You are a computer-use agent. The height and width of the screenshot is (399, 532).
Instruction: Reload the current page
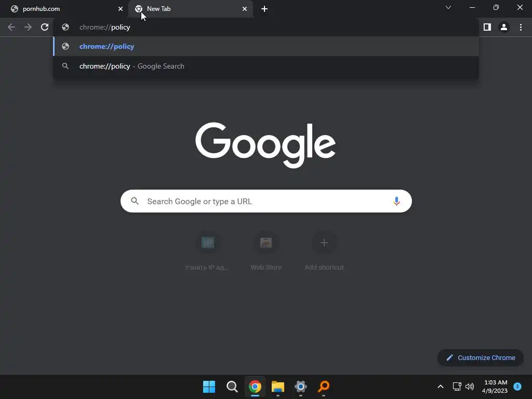click(x=45, y=27)
